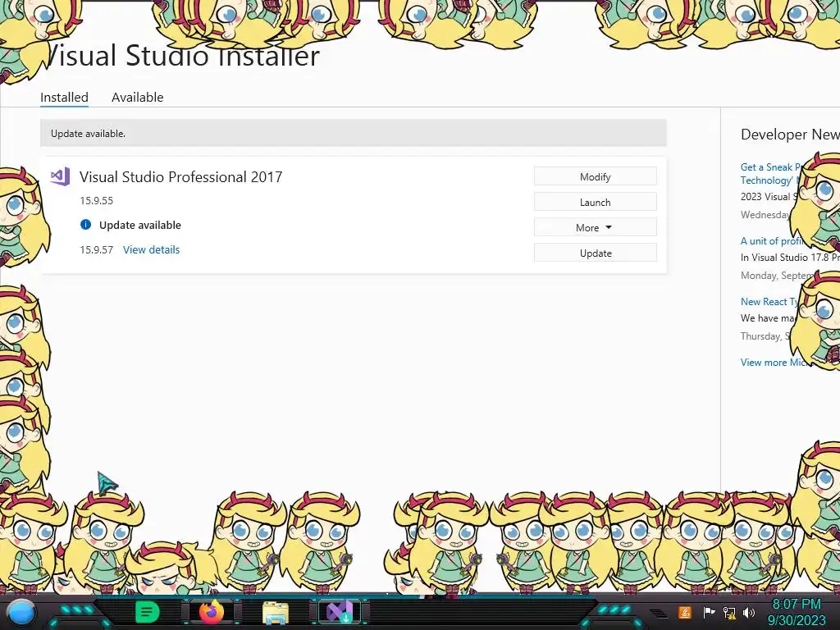Open the View details link
The image size is (840, 630).
click(x=151, y=249)
